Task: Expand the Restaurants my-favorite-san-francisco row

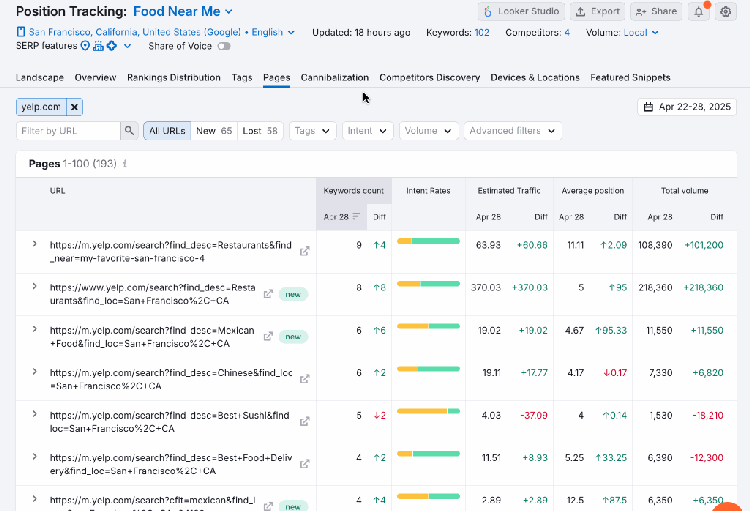Action: (x=34, y=244)
